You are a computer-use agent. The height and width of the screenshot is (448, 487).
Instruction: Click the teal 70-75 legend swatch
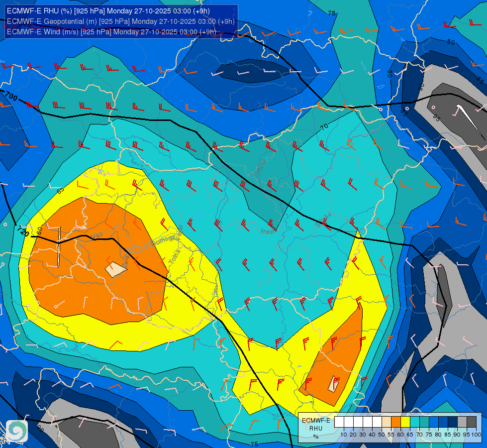(424, 422)
